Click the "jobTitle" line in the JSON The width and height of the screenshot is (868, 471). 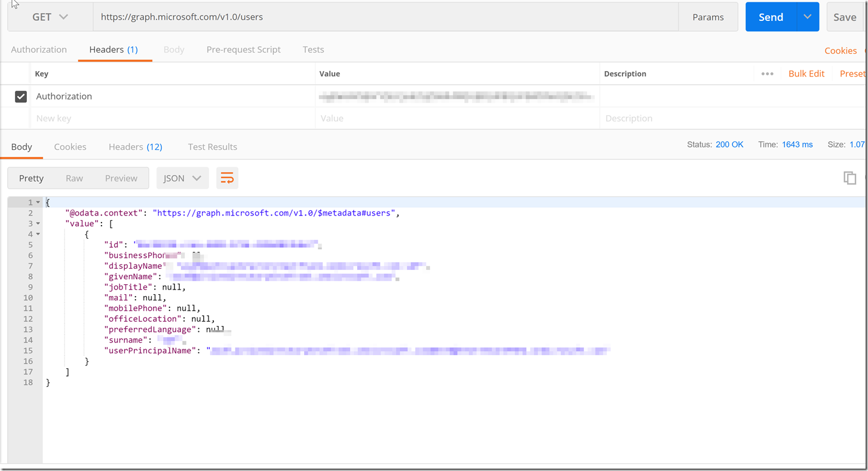(145, 287)
